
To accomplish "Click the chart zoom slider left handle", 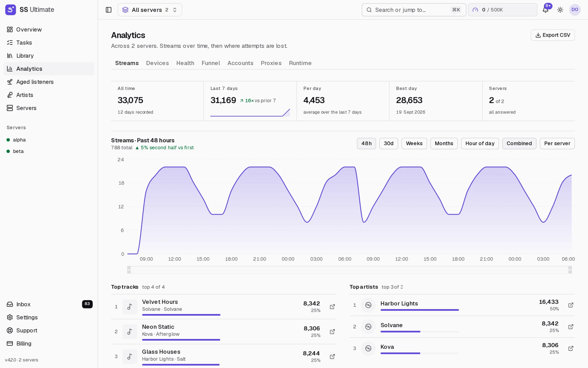I will (x=129, y=270).
